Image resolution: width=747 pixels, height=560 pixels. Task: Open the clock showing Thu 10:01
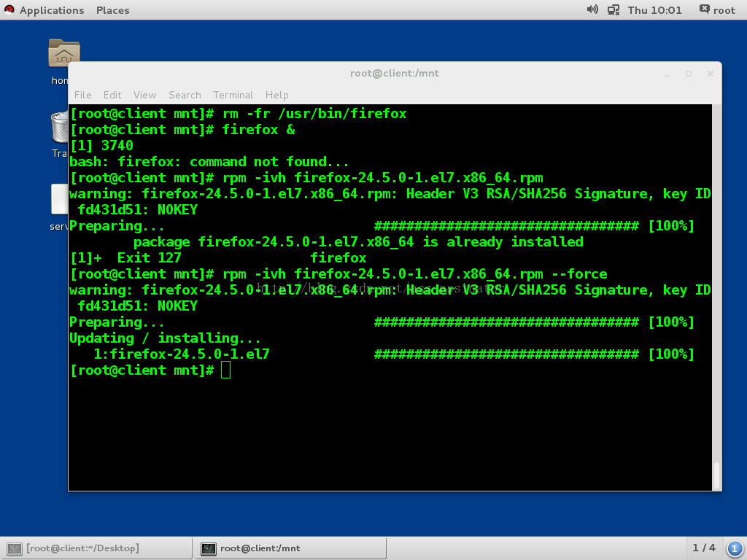point(654,10)
